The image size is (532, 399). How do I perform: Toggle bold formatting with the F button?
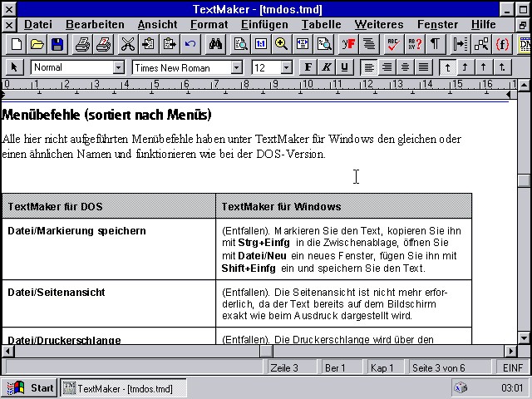click(308, 67)
